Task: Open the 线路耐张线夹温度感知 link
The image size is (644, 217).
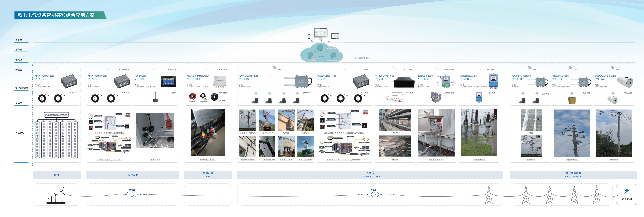Action: point(521,76)
